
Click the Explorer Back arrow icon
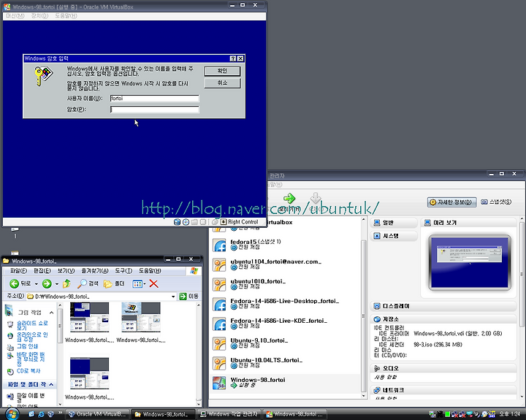coord(14,284)
